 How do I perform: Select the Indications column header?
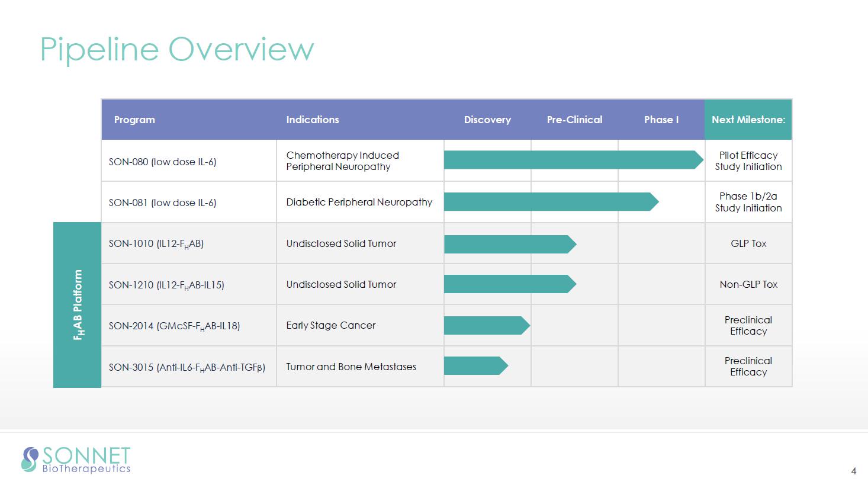tap(313, 120)
